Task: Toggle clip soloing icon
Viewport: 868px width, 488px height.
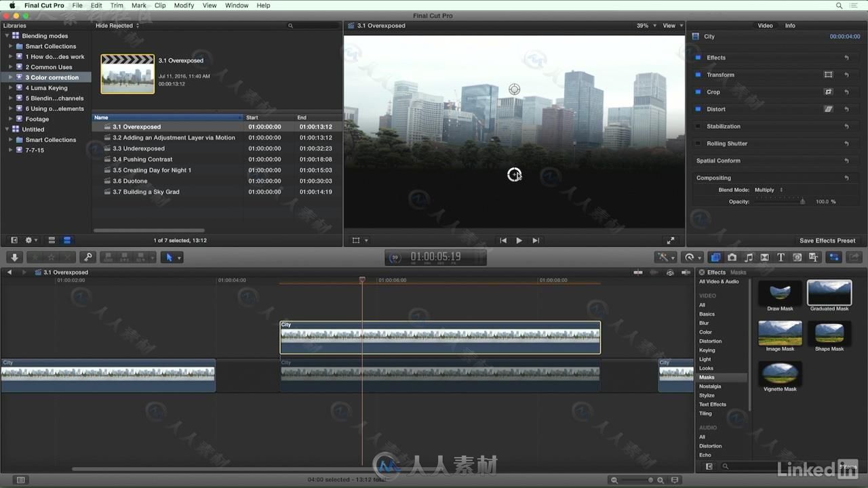Action: (670, 272)
